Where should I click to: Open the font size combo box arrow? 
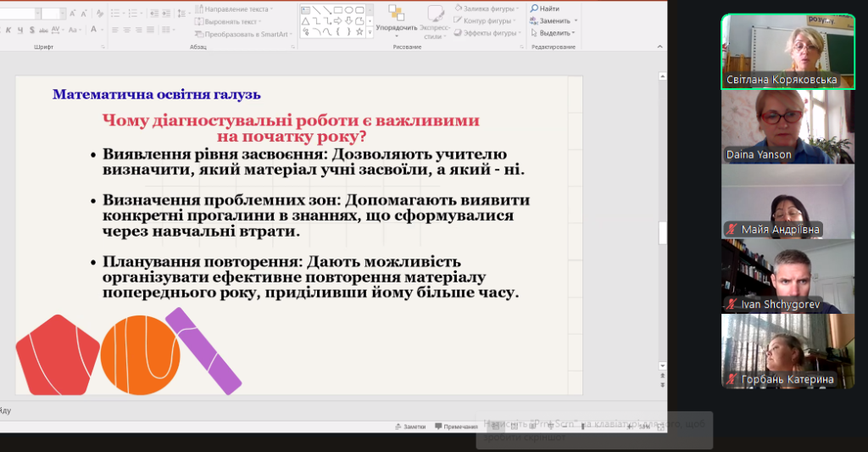(62, 14)
